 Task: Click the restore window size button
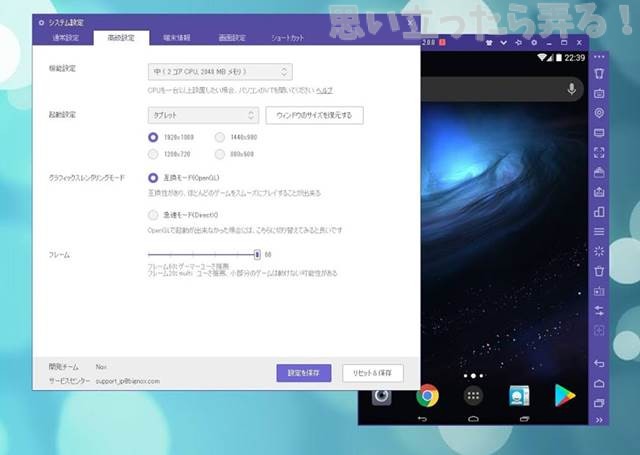tap(314, 115)
